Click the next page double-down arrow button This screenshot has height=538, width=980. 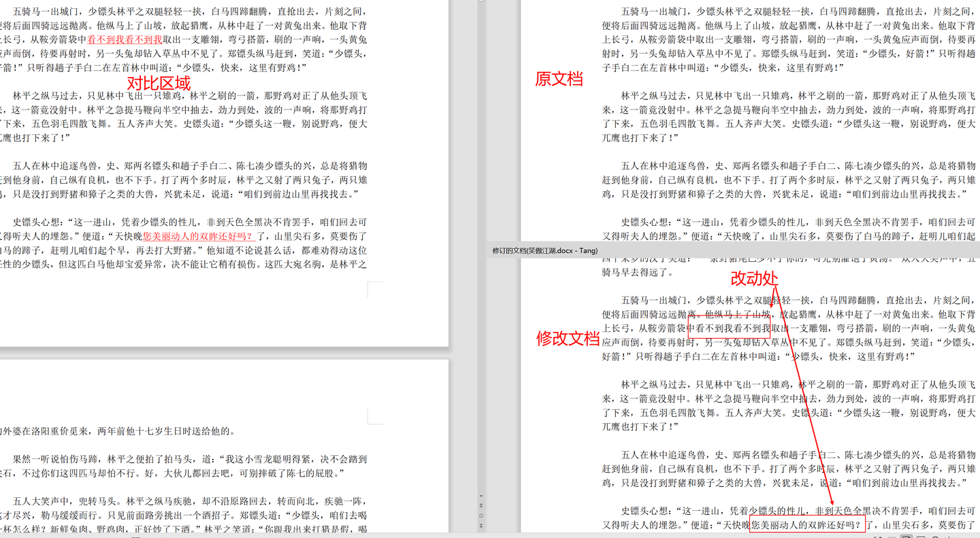(x=481, y=526)
